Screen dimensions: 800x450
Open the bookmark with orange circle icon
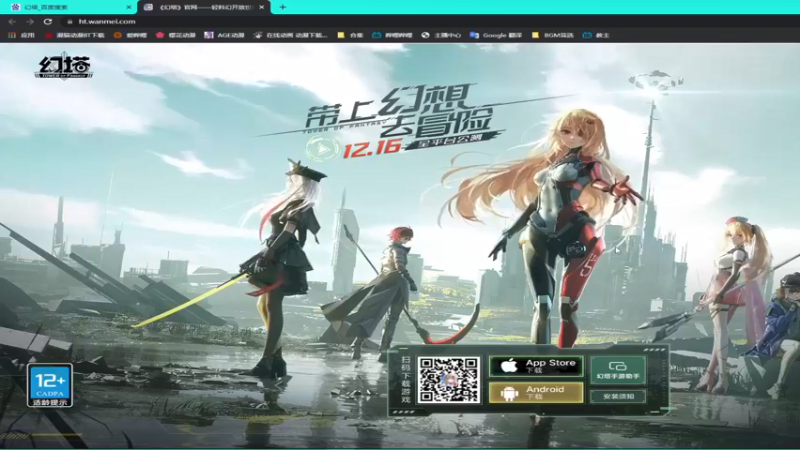pyautogui.click(x=130, y=35)
